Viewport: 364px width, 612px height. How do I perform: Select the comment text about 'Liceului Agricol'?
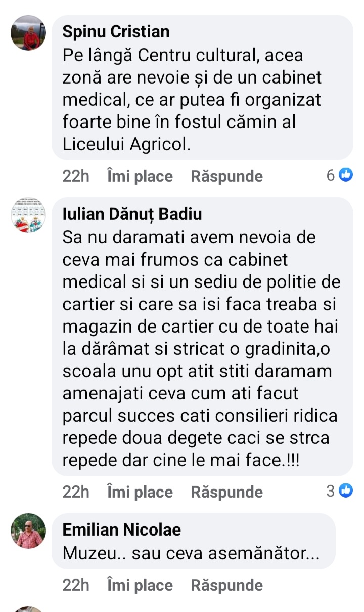tap(192, 100)
